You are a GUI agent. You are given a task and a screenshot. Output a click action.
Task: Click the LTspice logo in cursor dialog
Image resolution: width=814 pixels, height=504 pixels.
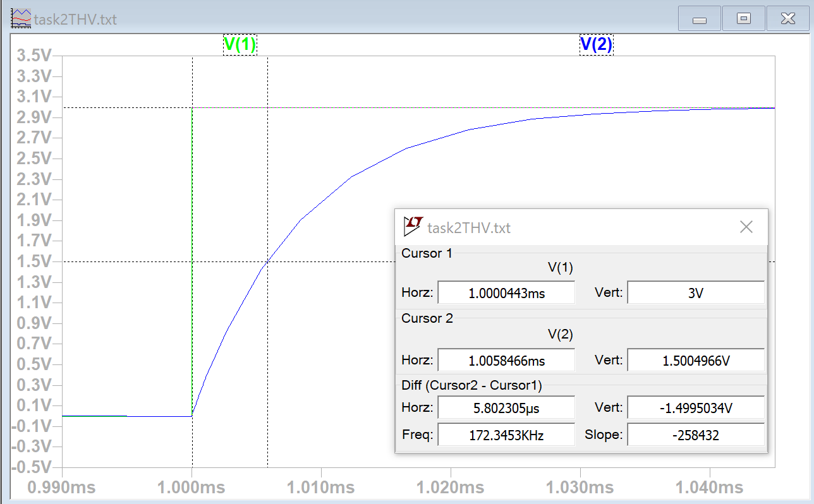[413, 225]
